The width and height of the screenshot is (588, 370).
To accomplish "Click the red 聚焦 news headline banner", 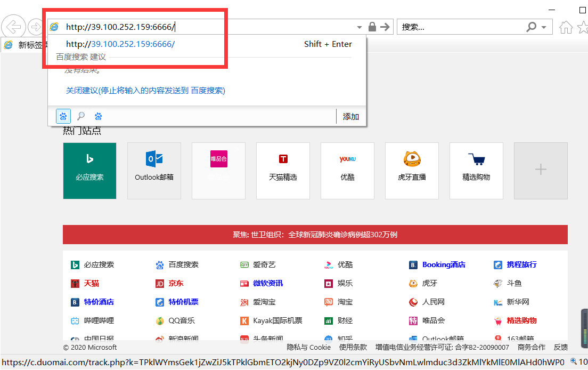I will [x=315, y=235].
